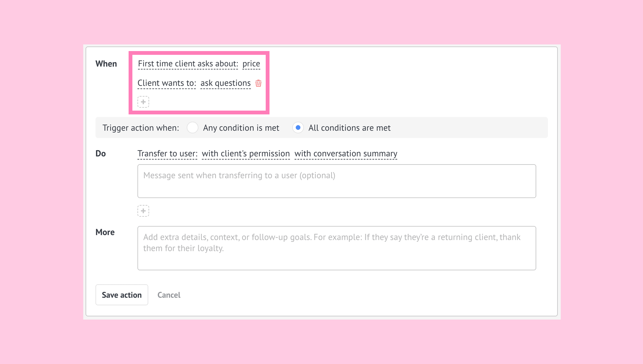Add another action under Do
This screenshot has width=643, height=364.
pyautogui.click(x=143, y=211)
